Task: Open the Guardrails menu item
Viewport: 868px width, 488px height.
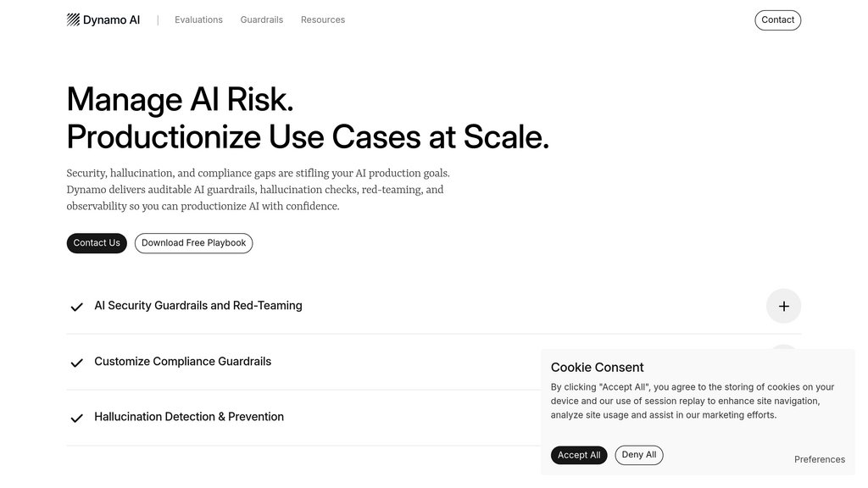Action: pos(261,19)
